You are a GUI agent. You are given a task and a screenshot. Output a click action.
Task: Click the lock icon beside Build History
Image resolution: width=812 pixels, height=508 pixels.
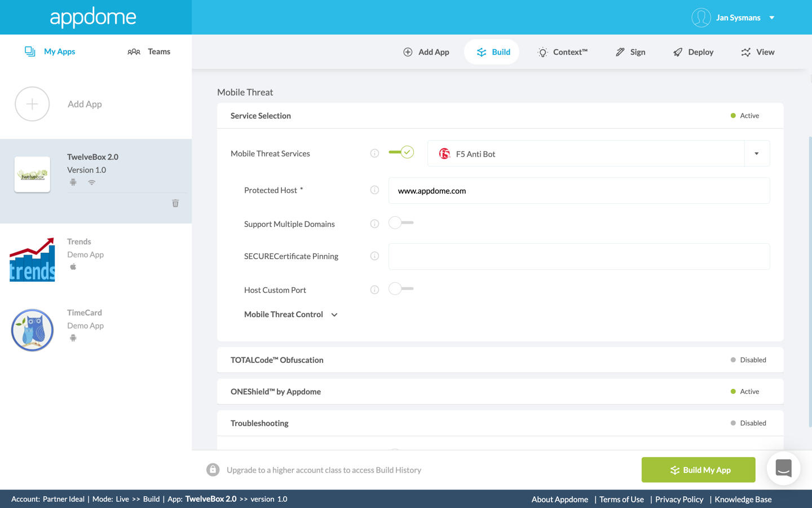click(213, 470)
